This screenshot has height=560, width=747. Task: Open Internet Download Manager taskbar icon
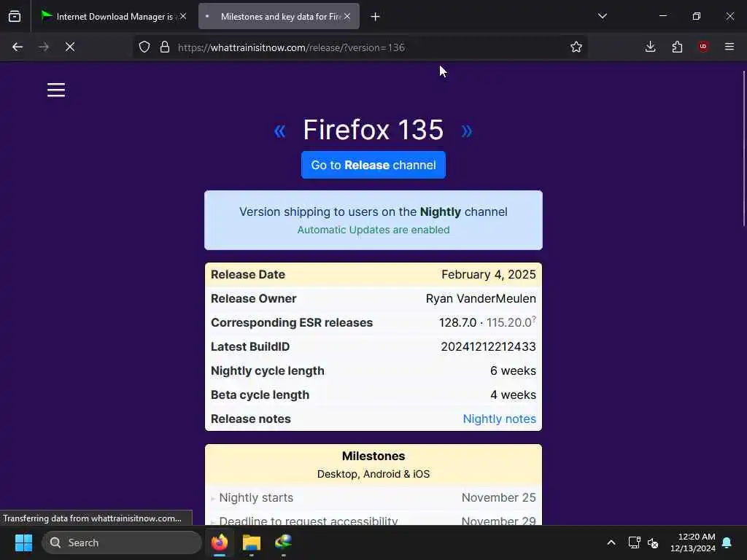coord(284,542)
